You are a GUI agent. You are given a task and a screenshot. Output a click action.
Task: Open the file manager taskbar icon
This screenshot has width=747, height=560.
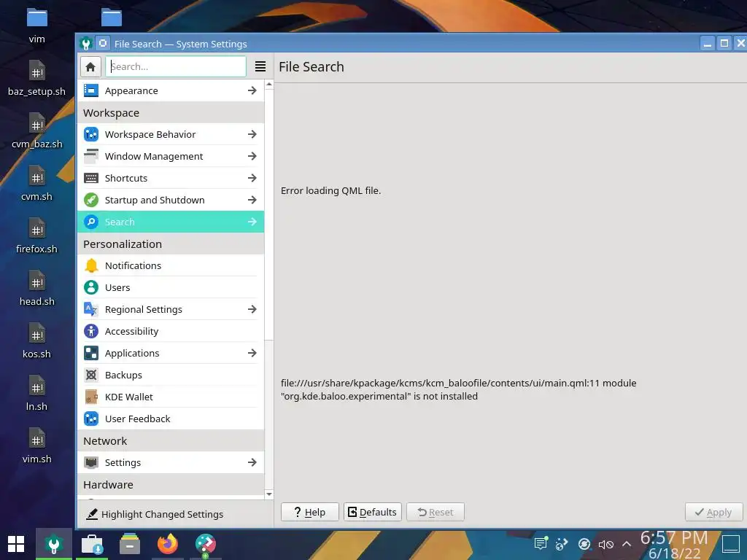[130, 544]
